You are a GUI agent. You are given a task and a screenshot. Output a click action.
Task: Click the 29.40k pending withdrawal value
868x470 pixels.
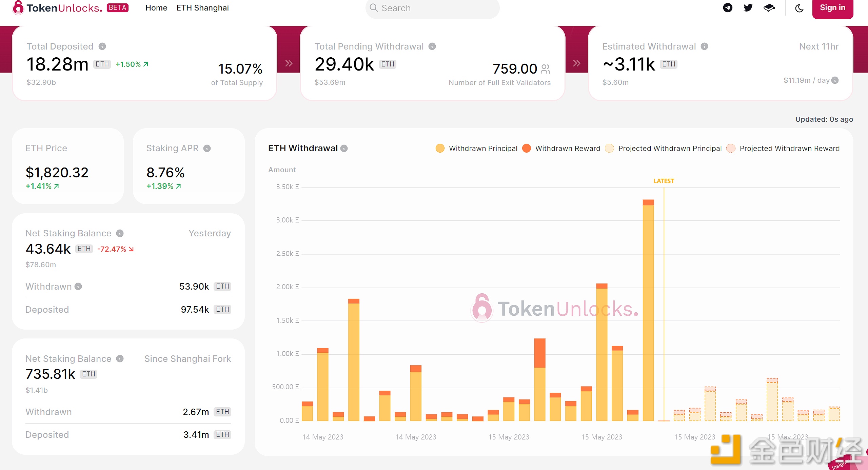coord(344,64)
